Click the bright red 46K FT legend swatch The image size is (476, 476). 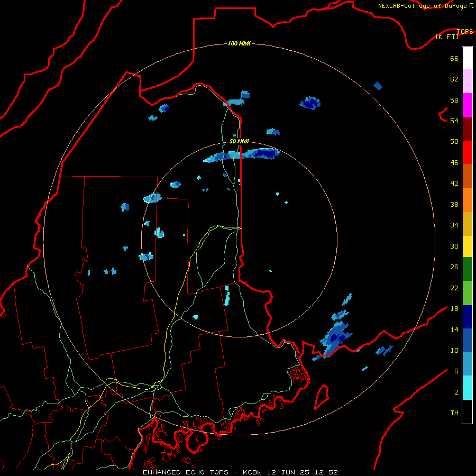(x=467, y=152)
